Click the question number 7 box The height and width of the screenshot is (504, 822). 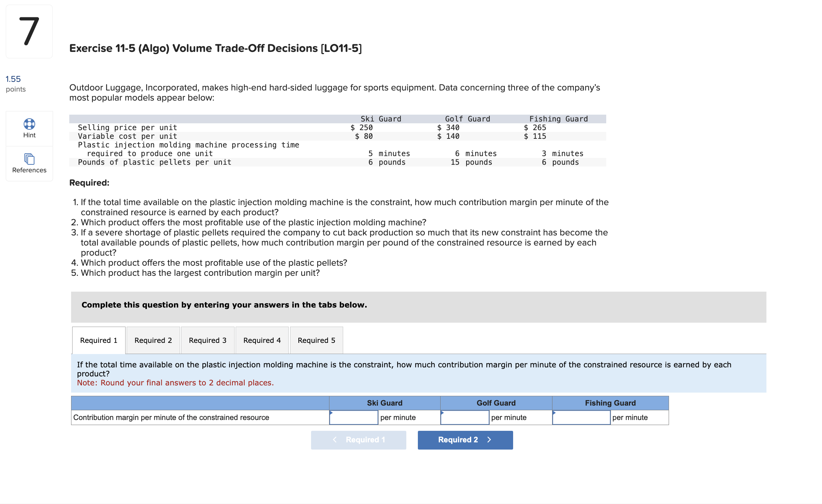coord(29,32)
